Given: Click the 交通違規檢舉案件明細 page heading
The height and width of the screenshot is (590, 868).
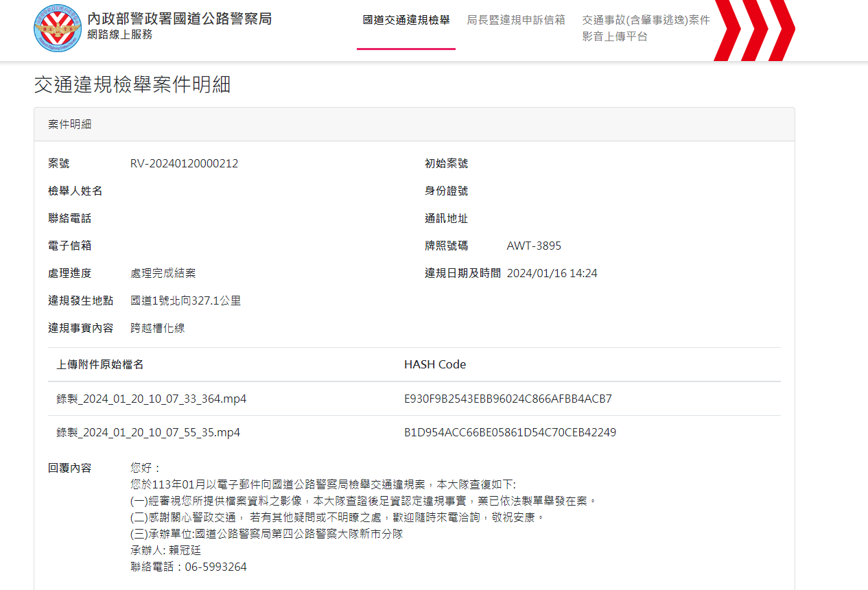Looking at the screenshot, I should [x=132, y=84].
